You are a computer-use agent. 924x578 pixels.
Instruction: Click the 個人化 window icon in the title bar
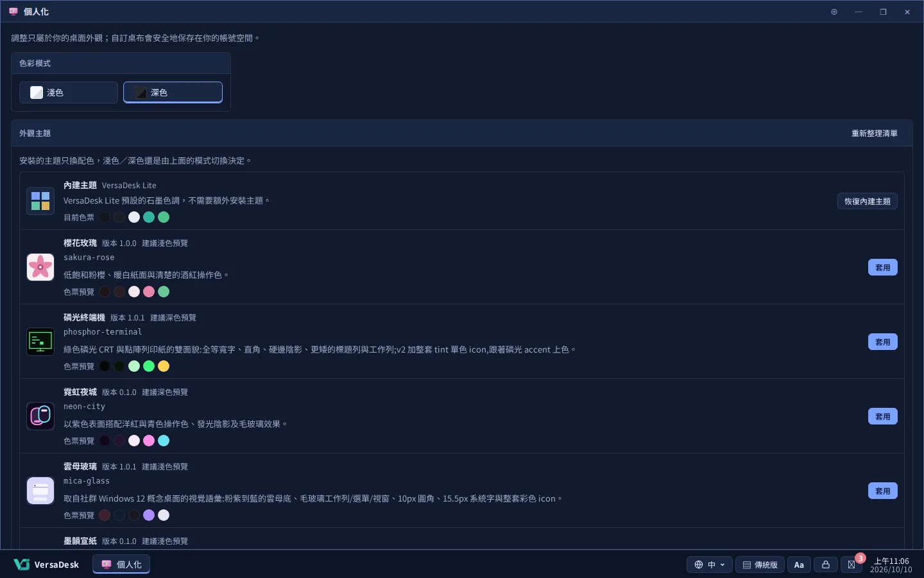pos(13,12)
